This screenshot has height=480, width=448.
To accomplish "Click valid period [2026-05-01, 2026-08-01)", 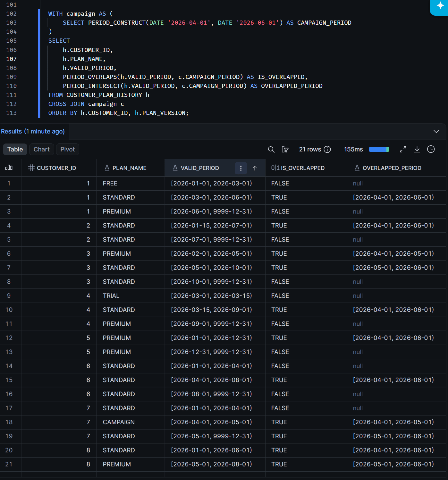I will pos(212,464).
